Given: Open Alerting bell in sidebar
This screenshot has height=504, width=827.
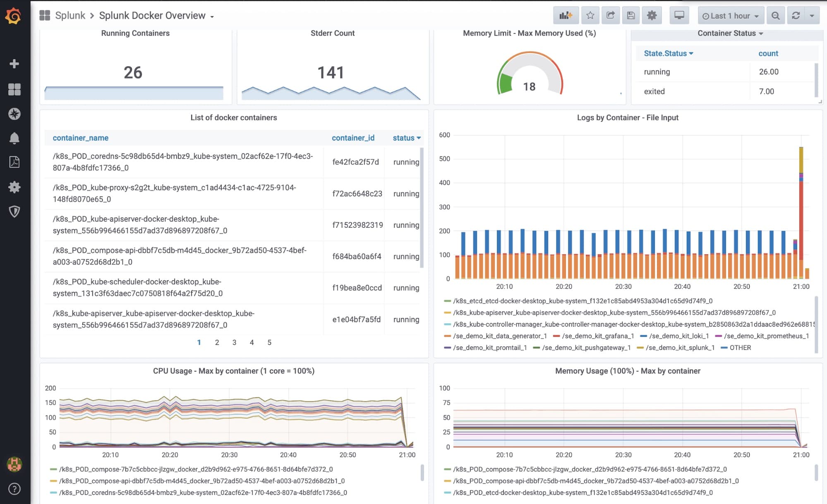Looking at the screenshot, I should click(14, 138).
